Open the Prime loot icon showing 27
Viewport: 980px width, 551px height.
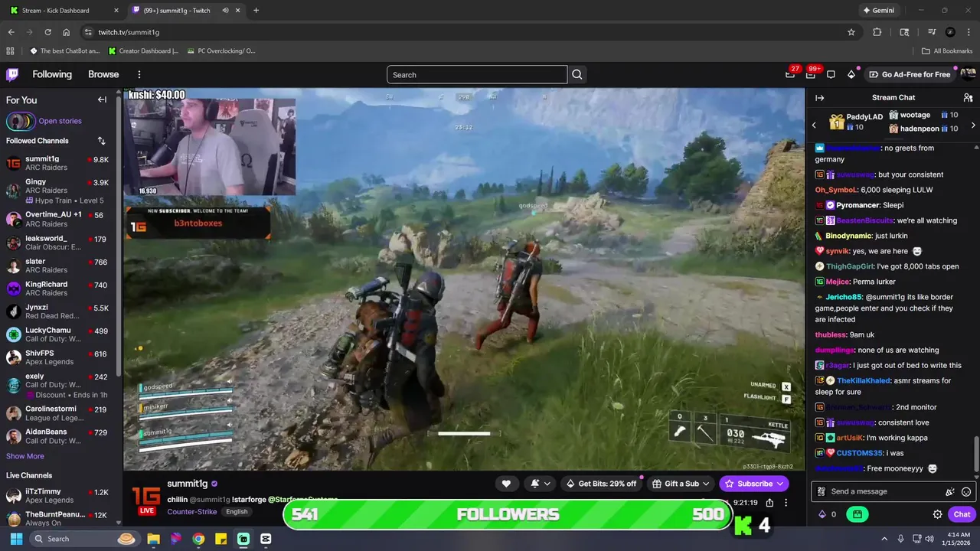790,74
